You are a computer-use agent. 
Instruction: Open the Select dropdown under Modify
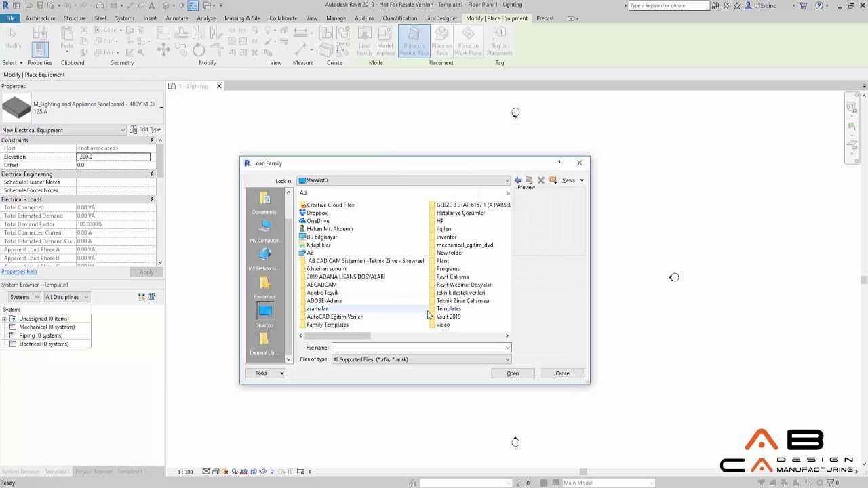12,63
